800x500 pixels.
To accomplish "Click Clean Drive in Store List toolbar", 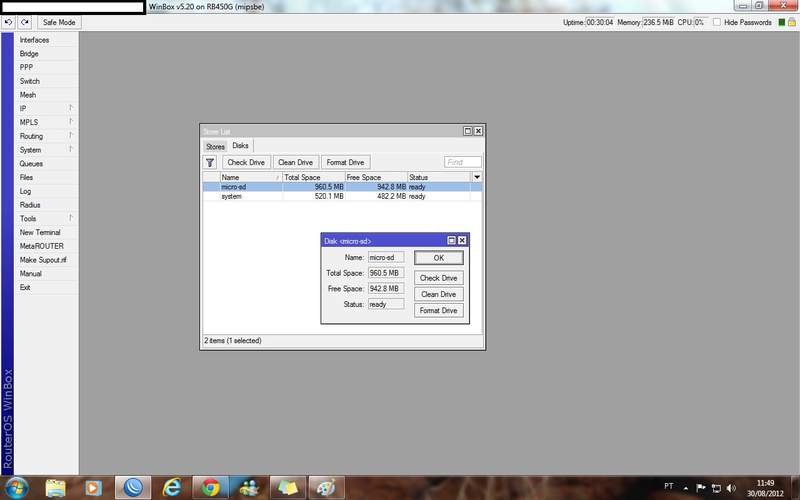I will tap(295, 162).
